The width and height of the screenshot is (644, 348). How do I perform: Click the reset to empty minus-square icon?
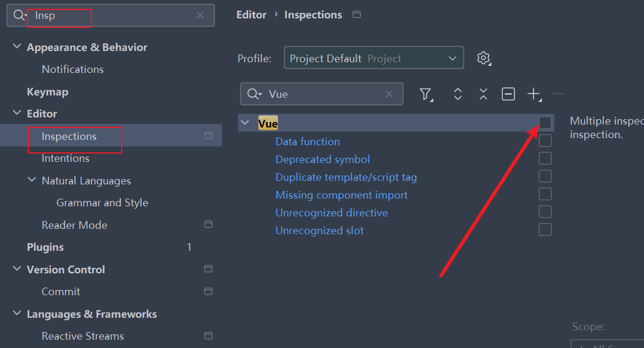point(508,94)
